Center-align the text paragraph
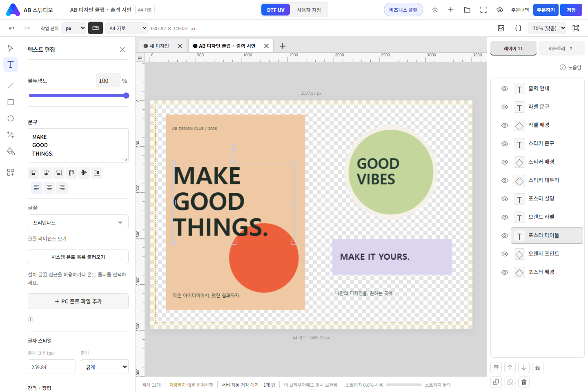 [x=49, y=187]
